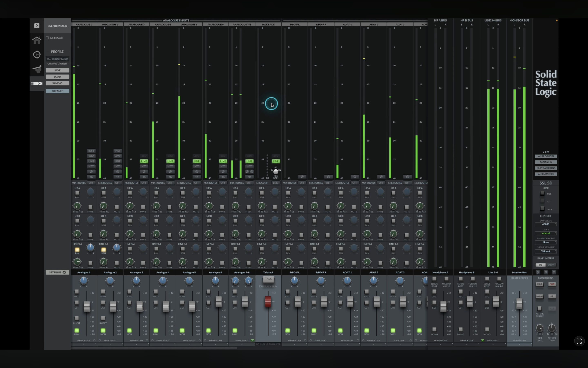Click the DIM button in Monitoring
The height and width of the screenshot is (368, 588).
point(539,284)
